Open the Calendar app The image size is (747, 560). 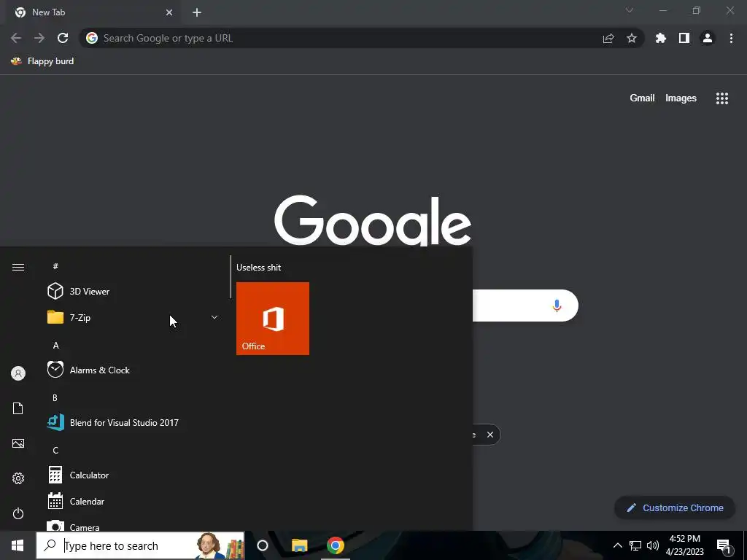(x=135, y=502)
